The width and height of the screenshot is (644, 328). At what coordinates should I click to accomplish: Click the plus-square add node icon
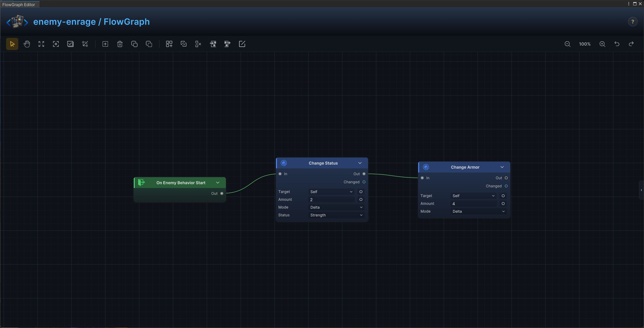click(105, 44)
